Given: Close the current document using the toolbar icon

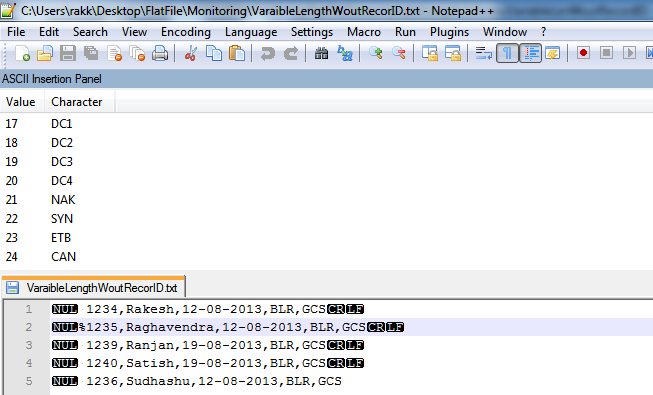Looking at the screenshot, I should (x=114, y=53).
